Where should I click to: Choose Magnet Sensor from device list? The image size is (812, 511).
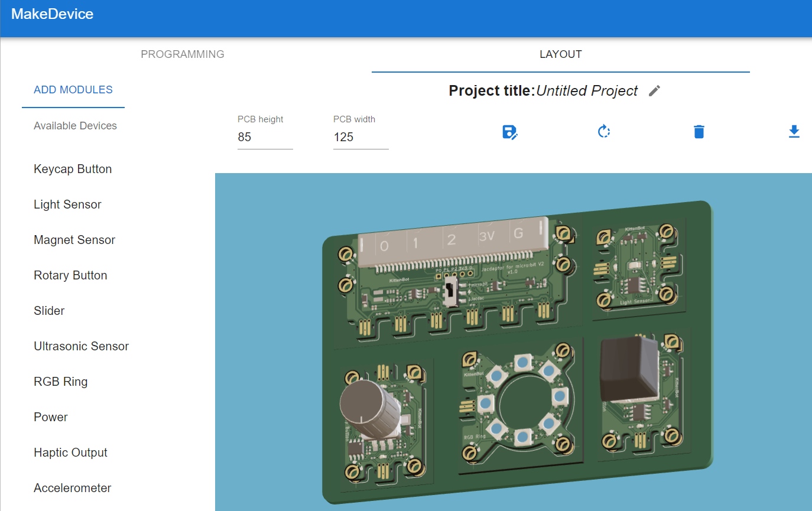point(74,240)
